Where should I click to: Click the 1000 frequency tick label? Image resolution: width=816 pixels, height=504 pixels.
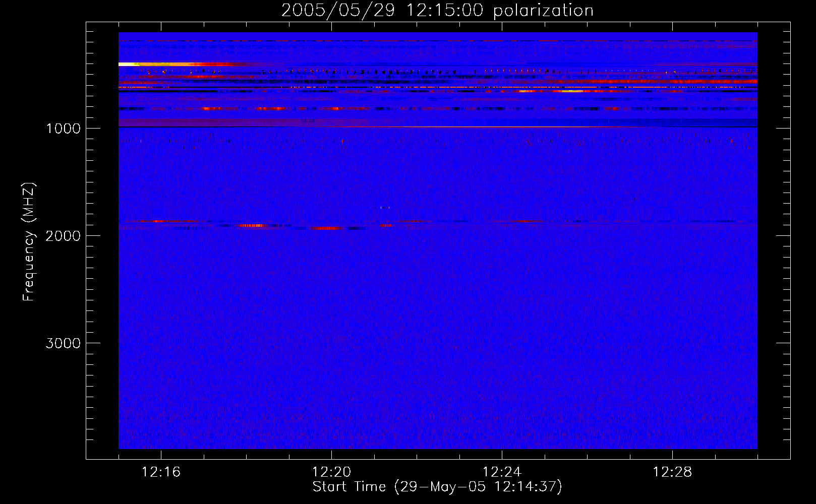pos(63,129)
